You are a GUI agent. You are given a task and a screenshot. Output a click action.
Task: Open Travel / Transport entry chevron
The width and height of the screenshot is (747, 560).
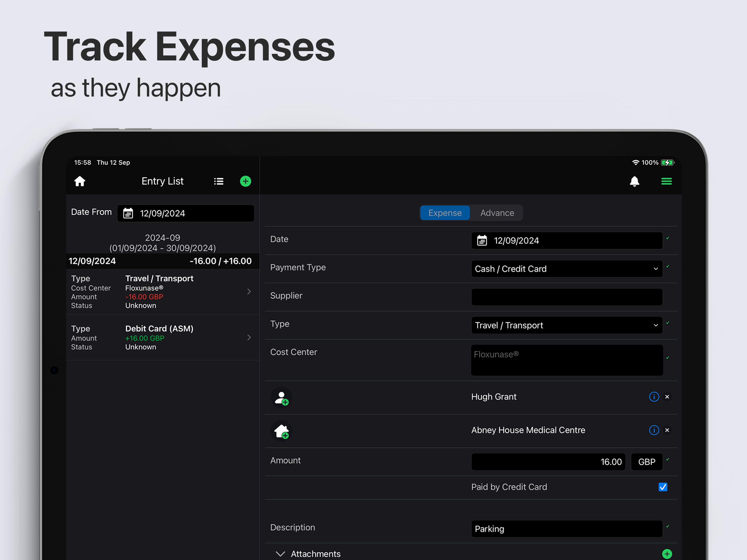[249, 291]
